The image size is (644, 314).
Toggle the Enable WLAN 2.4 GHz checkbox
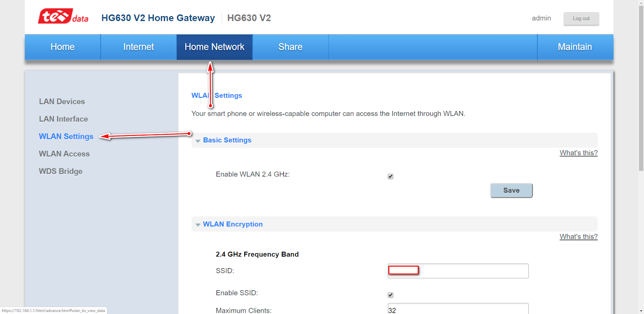390,176
